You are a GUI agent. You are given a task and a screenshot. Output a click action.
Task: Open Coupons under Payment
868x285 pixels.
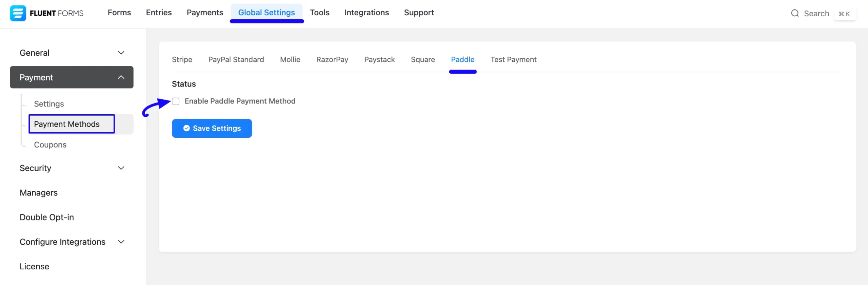pos(50,145)
